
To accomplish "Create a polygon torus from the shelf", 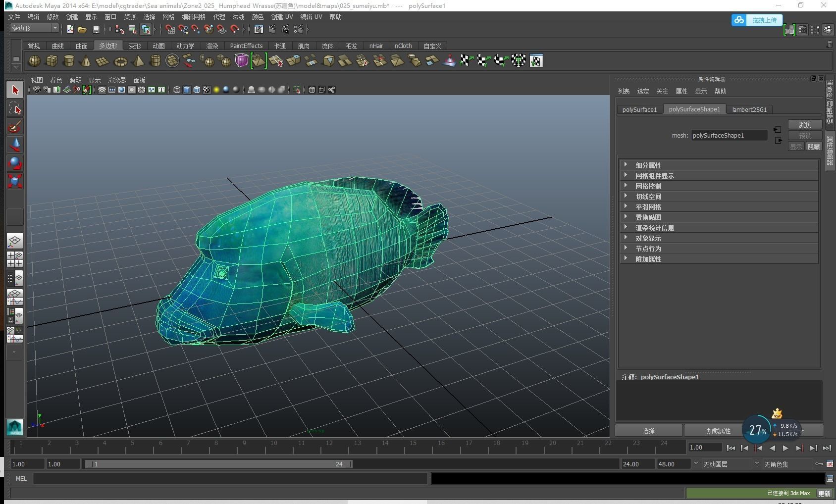I will point(120,61).
